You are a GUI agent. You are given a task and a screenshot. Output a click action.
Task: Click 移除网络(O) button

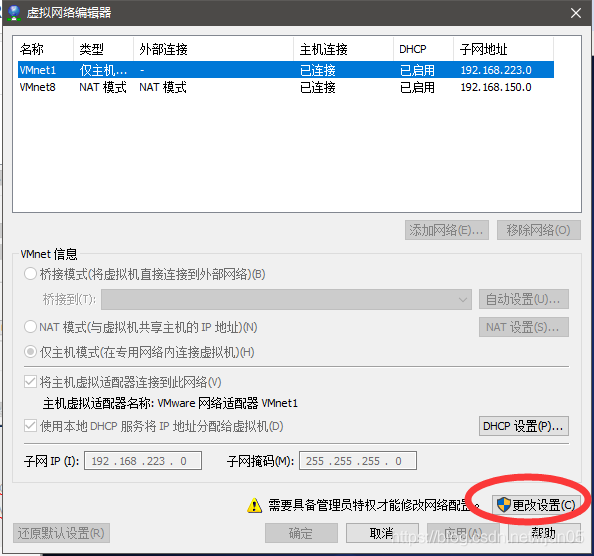tap(539, 230)
